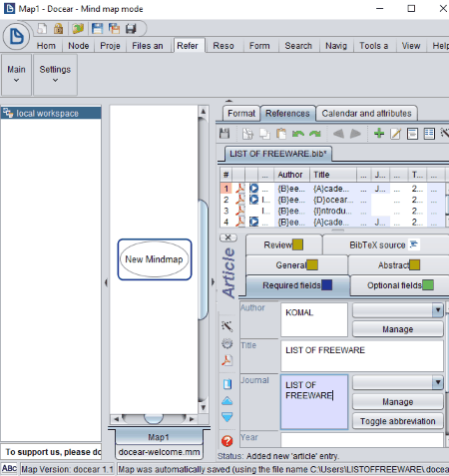Click the edit entry pencil icon

click(396, 134)
